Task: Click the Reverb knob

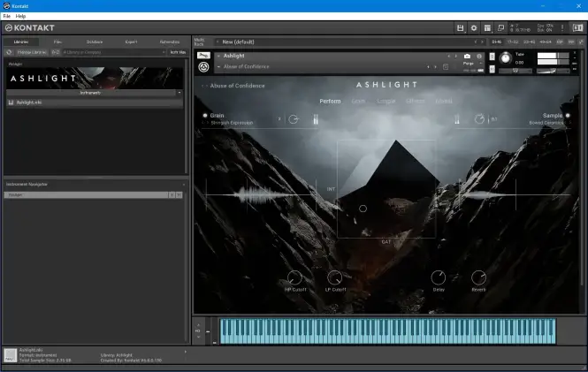Action: pos(478,277)
